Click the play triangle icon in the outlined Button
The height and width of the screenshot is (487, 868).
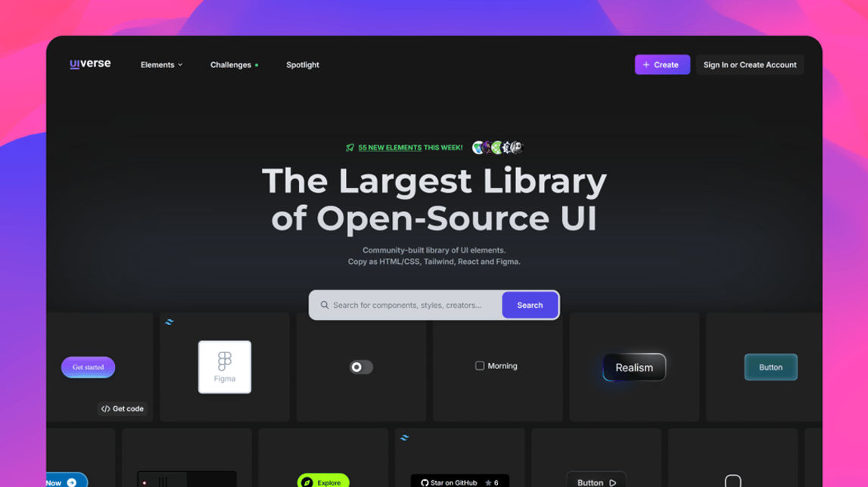(x=613, y=482)
